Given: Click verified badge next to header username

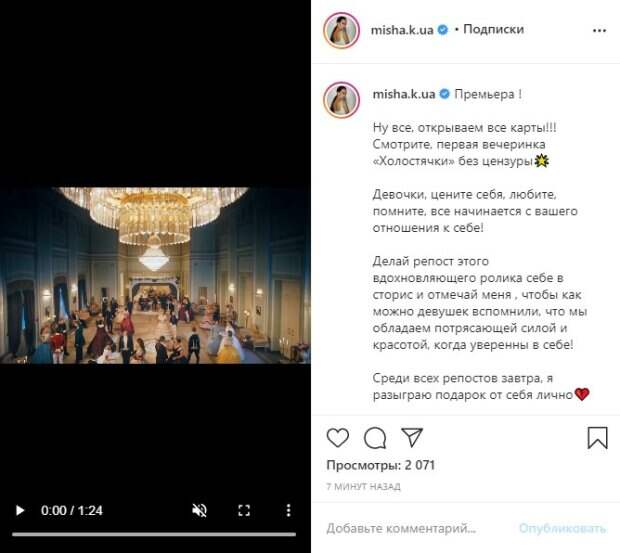Looking at the screenshot, I should (x=443, y=30).
